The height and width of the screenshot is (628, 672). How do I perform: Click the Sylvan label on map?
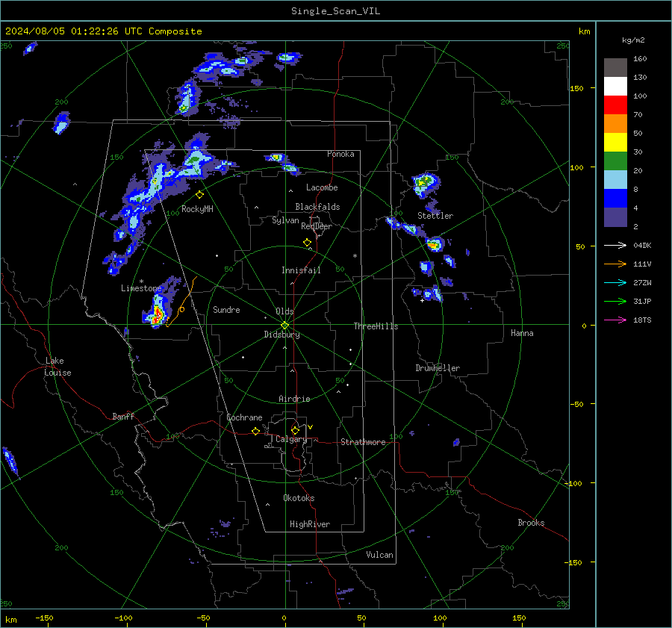click(285, 221)
